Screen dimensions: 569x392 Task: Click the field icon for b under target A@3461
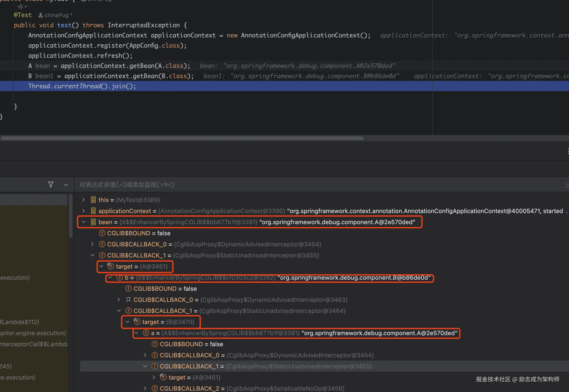pos(119,278)
